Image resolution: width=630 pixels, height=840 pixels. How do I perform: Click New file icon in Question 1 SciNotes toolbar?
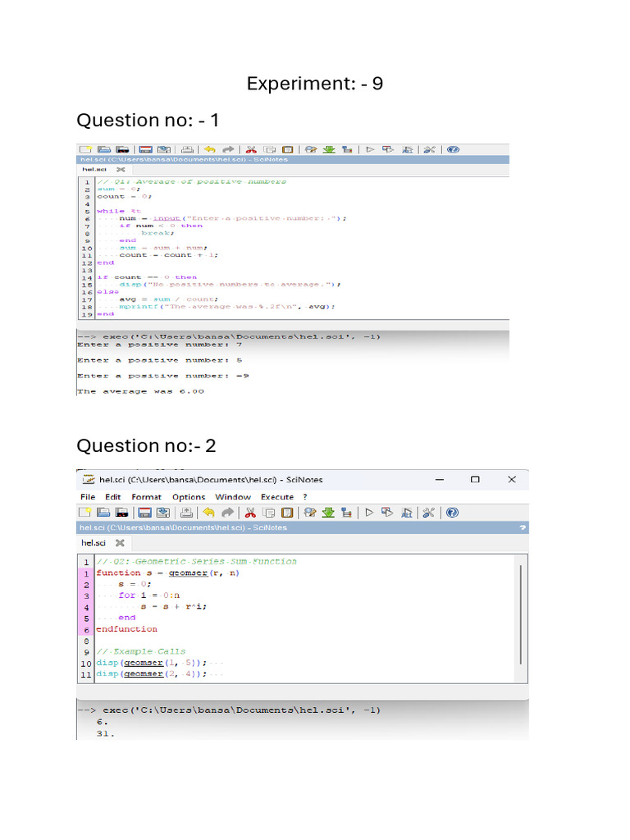[85, 149]
